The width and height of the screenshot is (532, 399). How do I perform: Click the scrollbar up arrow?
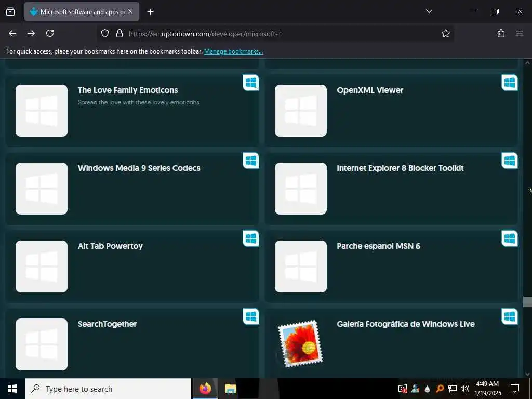coord(527,63)
